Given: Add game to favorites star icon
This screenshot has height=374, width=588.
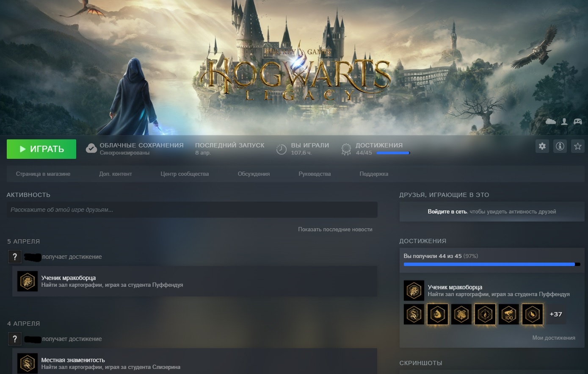Looking at the screenshot, I should [578, 147].
